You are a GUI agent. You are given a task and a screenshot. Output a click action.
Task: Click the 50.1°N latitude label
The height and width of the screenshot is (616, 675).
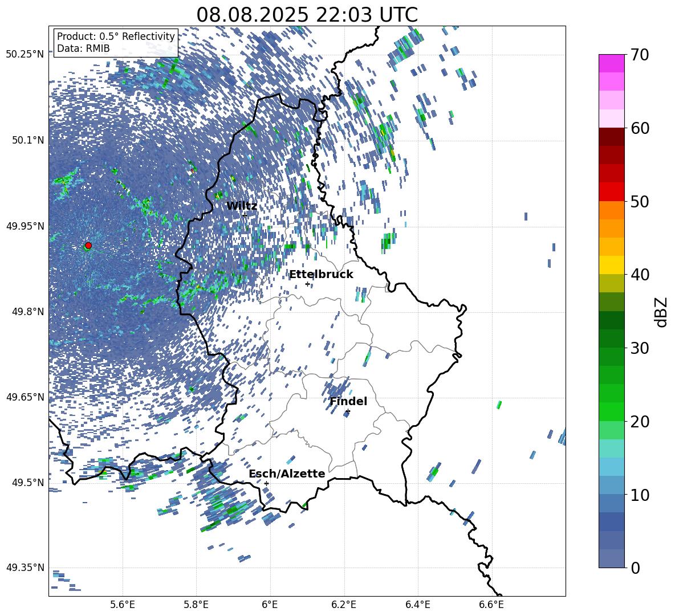[28, 140]
